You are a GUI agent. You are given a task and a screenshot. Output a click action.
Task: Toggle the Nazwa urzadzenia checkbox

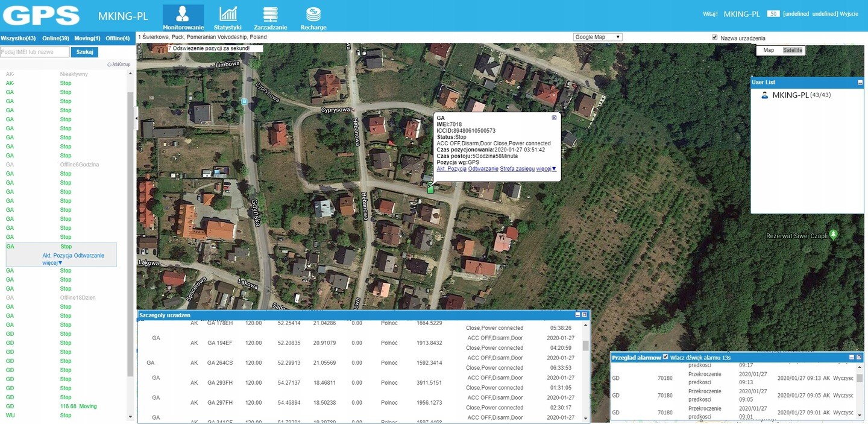[x=715, y=37]
